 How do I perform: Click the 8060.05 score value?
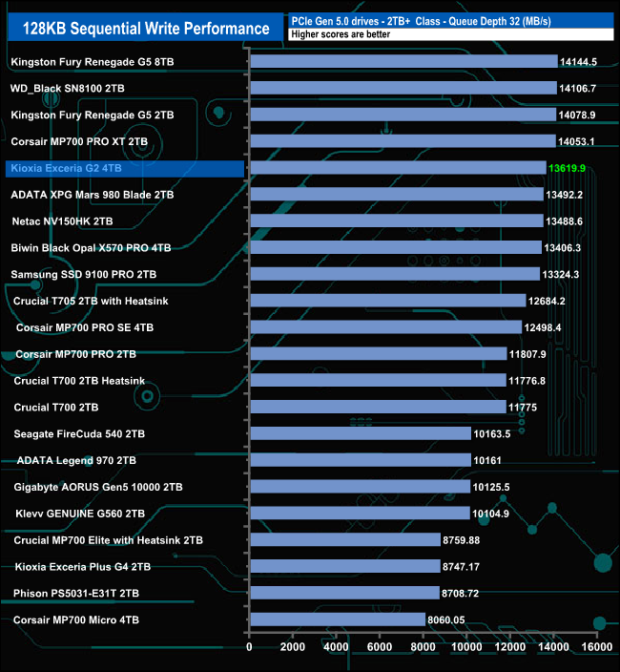pos(446,619)
